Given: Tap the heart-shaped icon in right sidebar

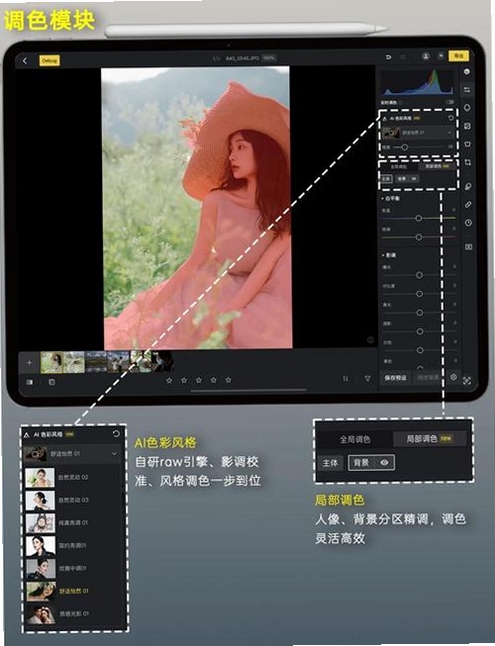Looking at the screenshot, I should pyautogui.click(x=467, y=144).
